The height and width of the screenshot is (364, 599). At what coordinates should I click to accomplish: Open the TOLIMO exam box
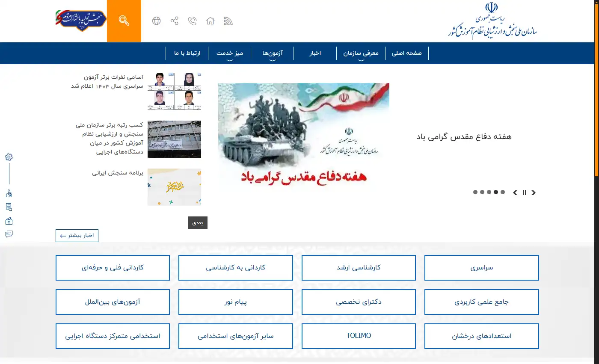pyautogui.click(x=359, y=336)
